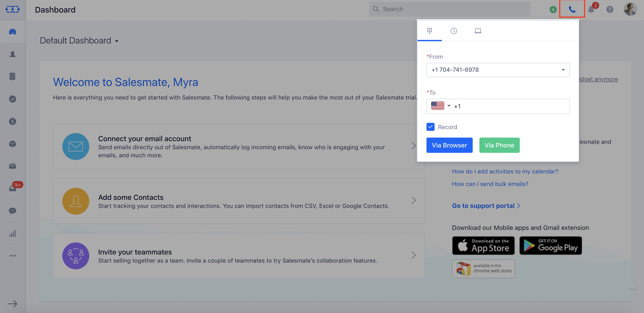This screenshot has width=644, height=313.
Task: Focus the Search box in header
Action: point(450,9)
